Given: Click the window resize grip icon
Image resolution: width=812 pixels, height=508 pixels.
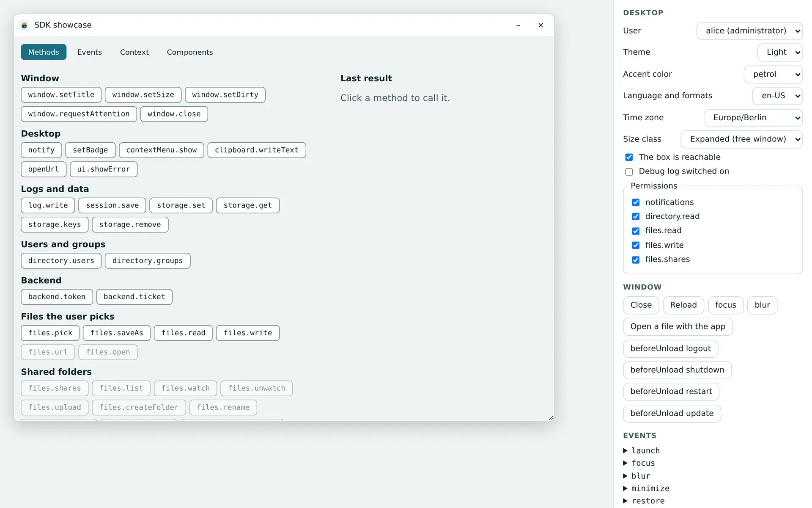Looking at the screenshot, I should pos(551,418).
